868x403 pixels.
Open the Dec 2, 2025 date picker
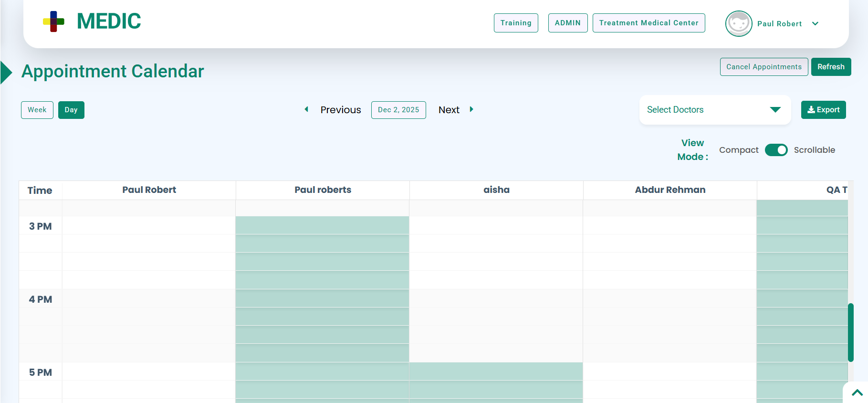tap(398, 110)
